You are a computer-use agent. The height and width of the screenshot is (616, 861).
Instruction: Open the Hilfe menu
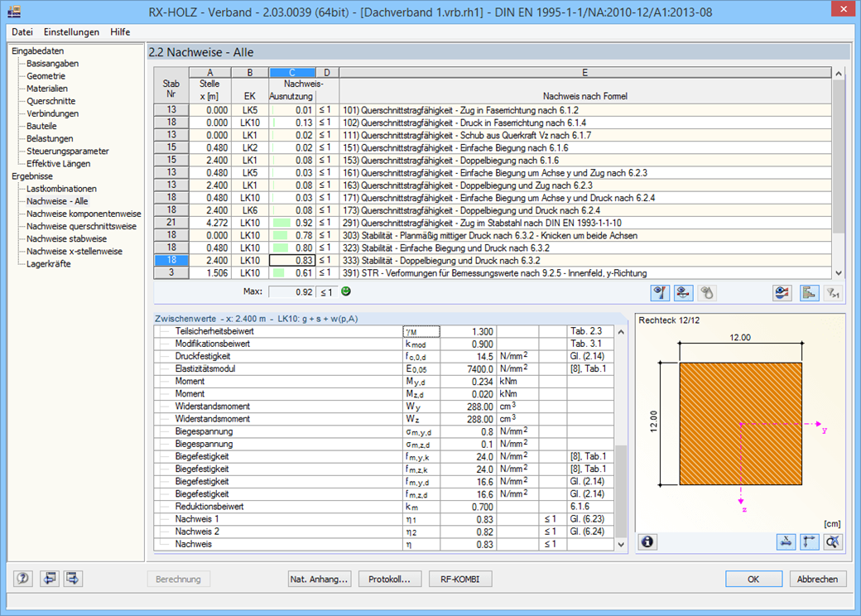(120, 31)
